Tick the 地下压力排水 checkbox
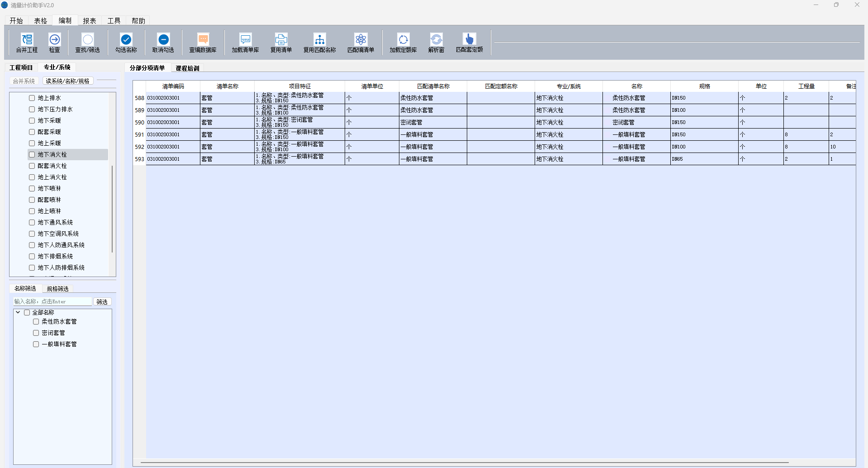 pos(32,109)
